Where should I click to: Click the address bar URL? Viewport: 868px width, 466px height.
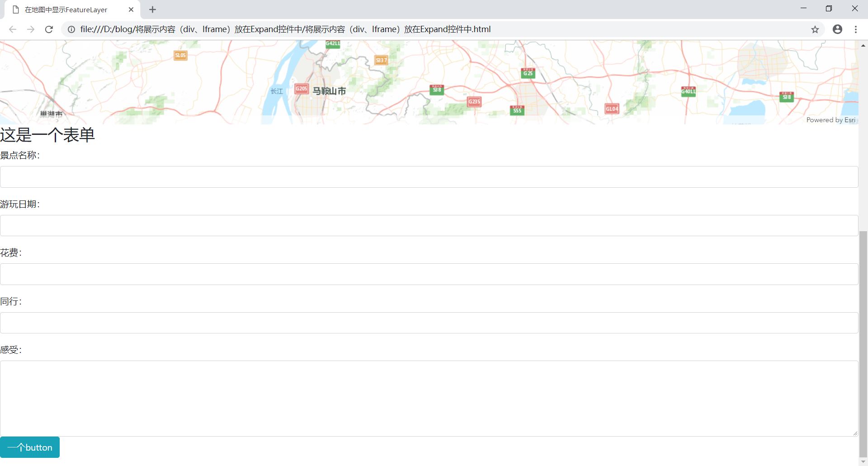(x=285, y=29)
